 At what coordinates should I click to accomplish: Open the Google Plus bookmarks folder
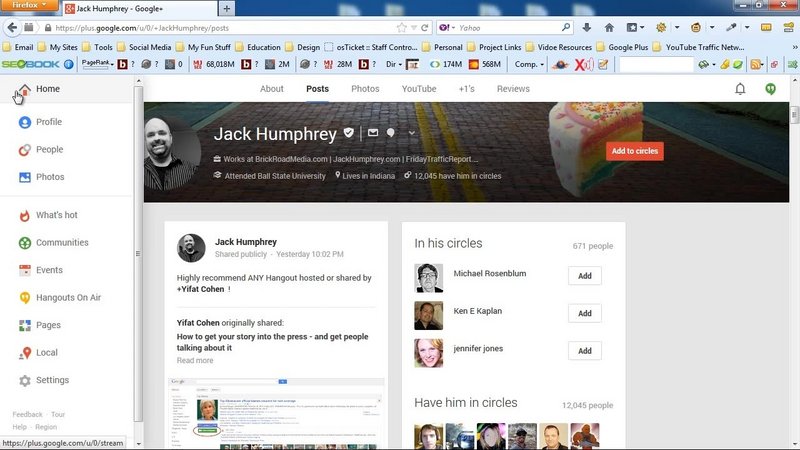pyautogui.click(x=622, y=47)
